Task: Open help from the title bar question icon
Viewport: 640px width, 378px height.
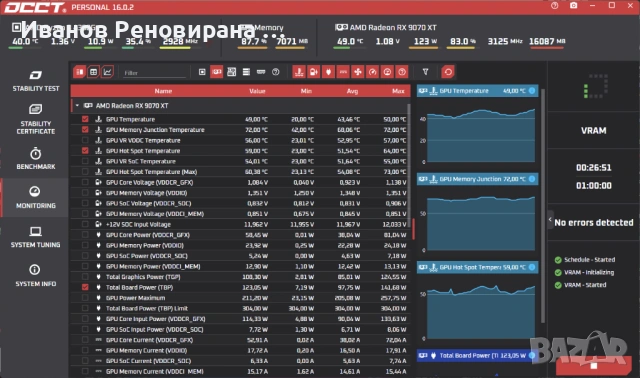Action: click(554, 6)
